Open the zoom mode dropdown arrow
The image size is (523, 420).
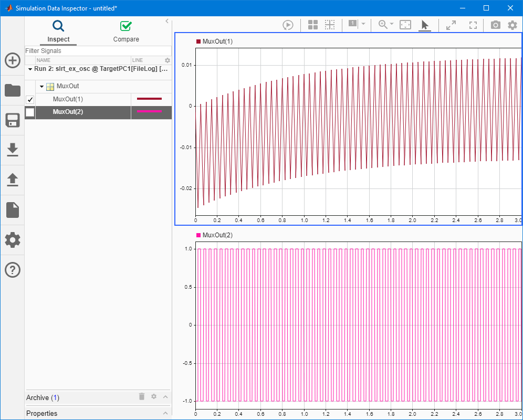(391, 24)
